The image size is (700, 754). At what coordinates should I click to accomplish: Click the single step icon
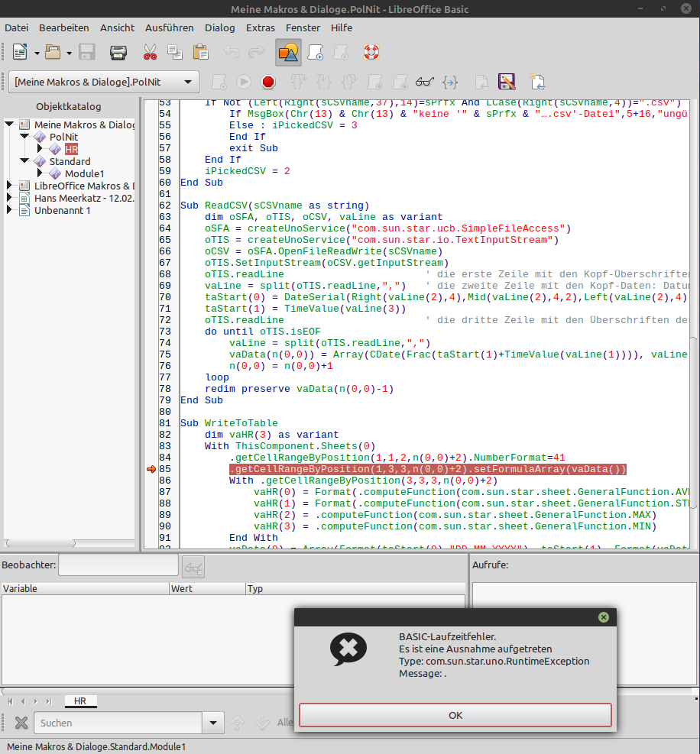tap(324, 82)
